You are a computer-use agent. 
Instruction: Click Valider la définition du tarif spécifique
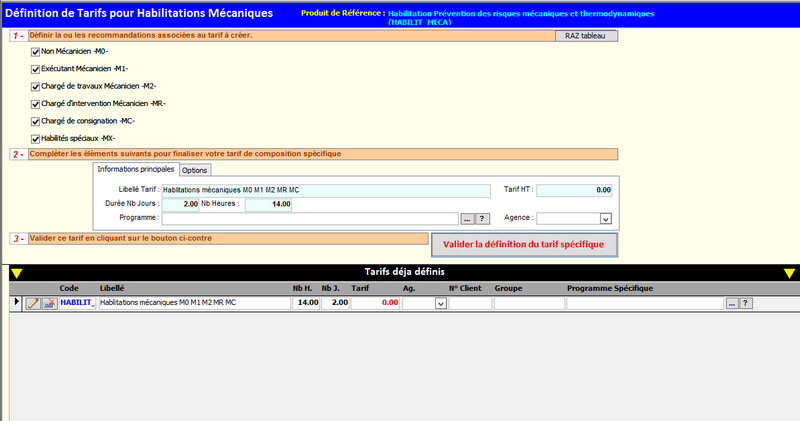[x=524, y=245]
